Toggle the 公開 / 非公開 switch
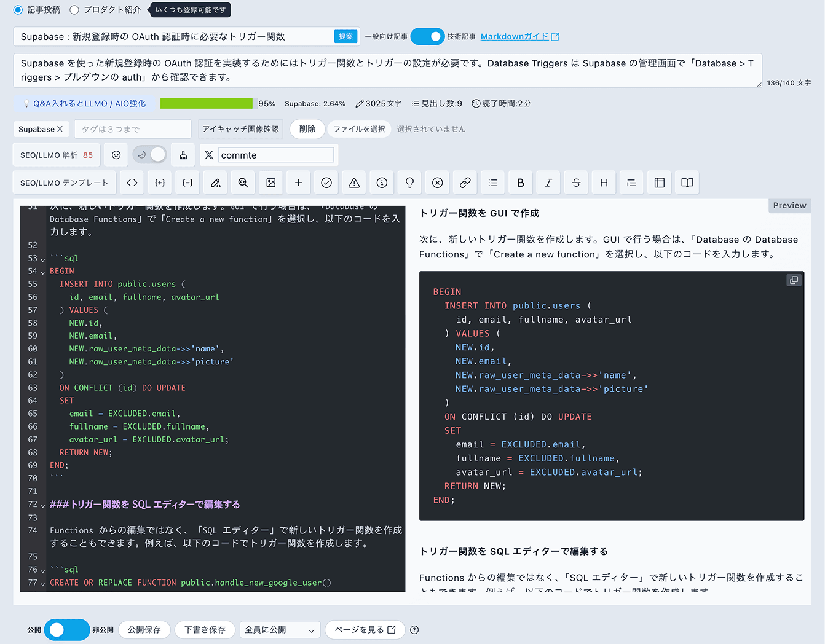 pyautogui.click(x=66, y=630)
